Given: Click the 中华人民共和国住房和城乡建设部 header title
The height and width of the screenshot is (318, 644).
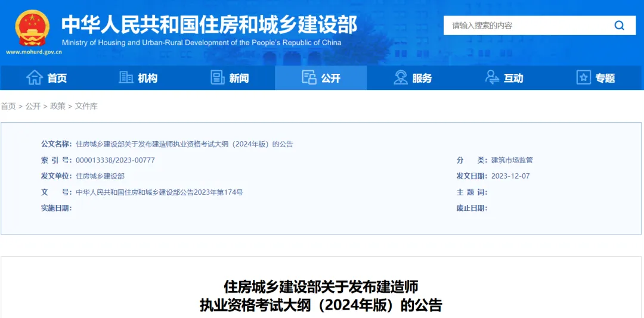Looking at the screenshot, I should (x=209, y=24).
